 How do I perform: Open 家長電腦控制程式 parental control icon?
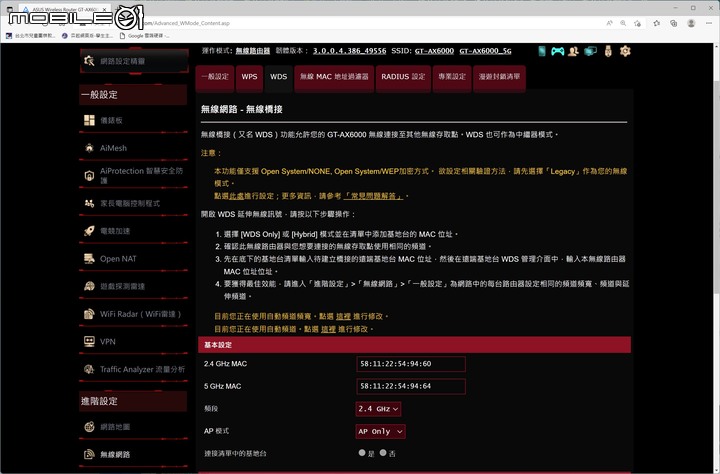[89, 203]
